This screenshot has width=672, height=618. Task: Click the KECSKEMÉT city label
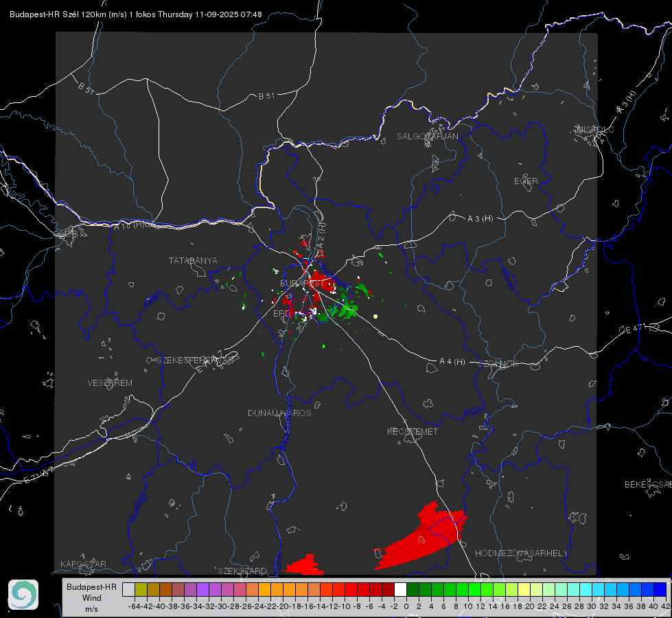[x=413, y=432]
